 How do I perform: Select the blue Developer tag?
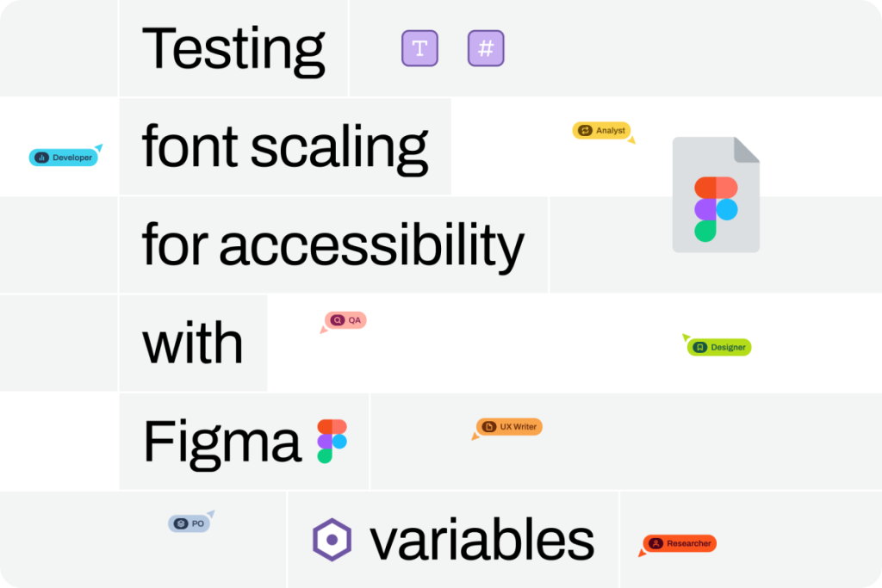pos(63,158)
